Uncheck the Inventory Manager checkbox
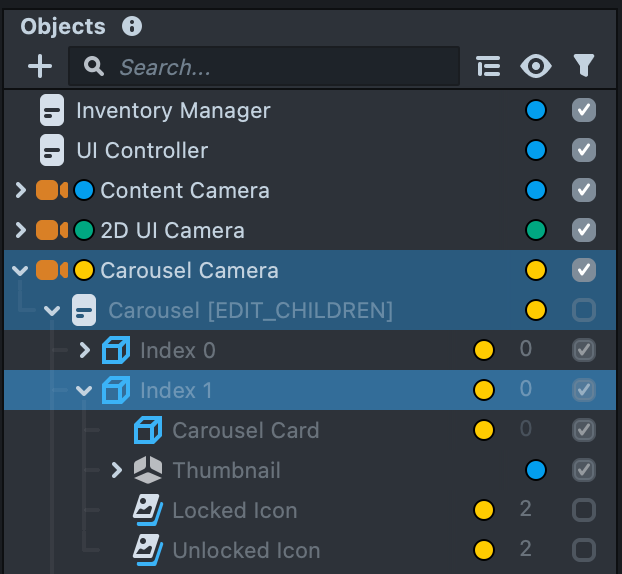The image size is (622, 574). (584, 110)
